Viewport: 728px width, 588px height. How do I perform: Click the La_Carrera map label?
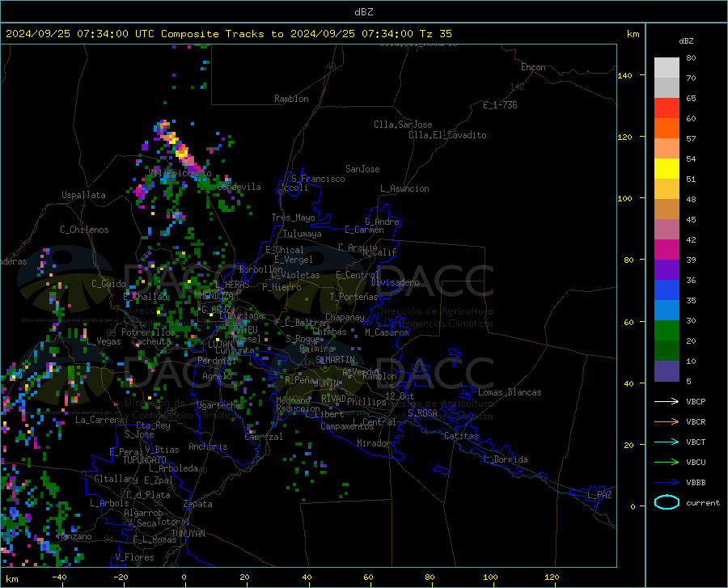[x=99, y=420]
